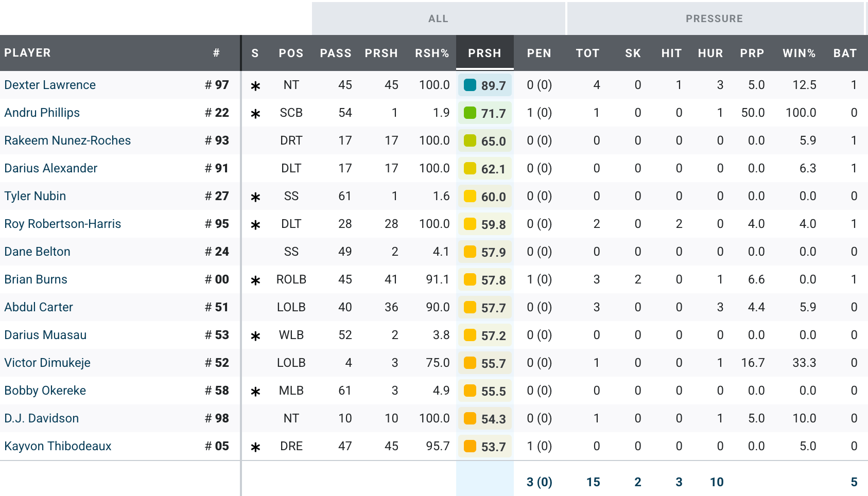The width and height of the screenshot is (868, 496).
Task: Click the asterisk in Kayvon Thibodeaux's row
Action: 255,447
